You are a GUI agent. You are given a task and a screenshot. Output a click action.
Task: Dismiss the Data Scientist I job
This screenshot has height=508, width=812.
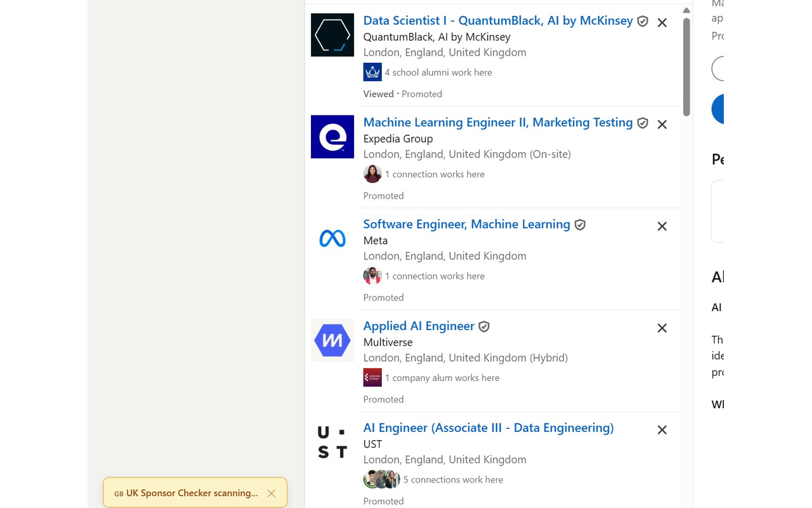(662, 23)
